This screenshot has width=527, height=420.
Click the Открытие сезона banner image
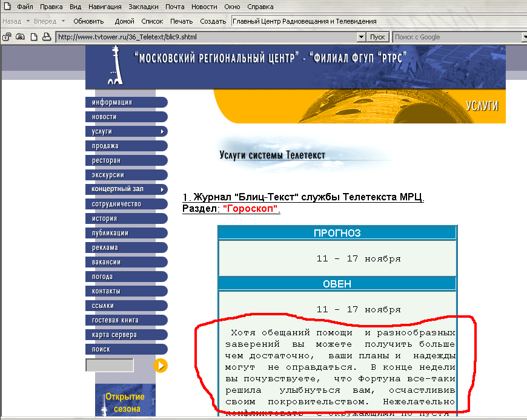[x=125, y=400]
